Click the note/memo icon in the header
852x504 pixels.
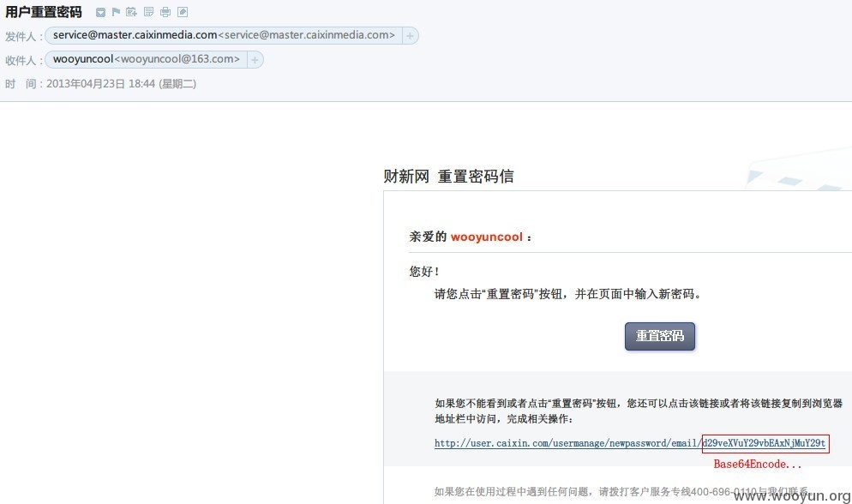coord(148,11)
